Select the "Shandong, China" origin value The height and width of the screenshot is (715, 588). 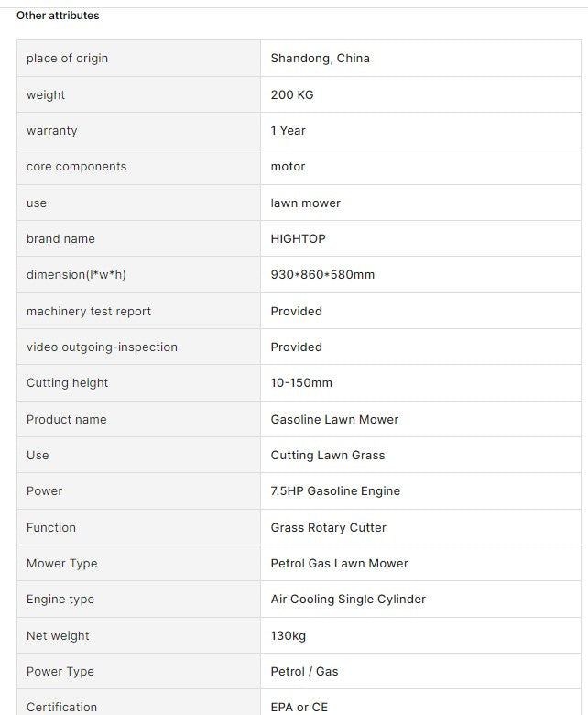pos(320,59)
